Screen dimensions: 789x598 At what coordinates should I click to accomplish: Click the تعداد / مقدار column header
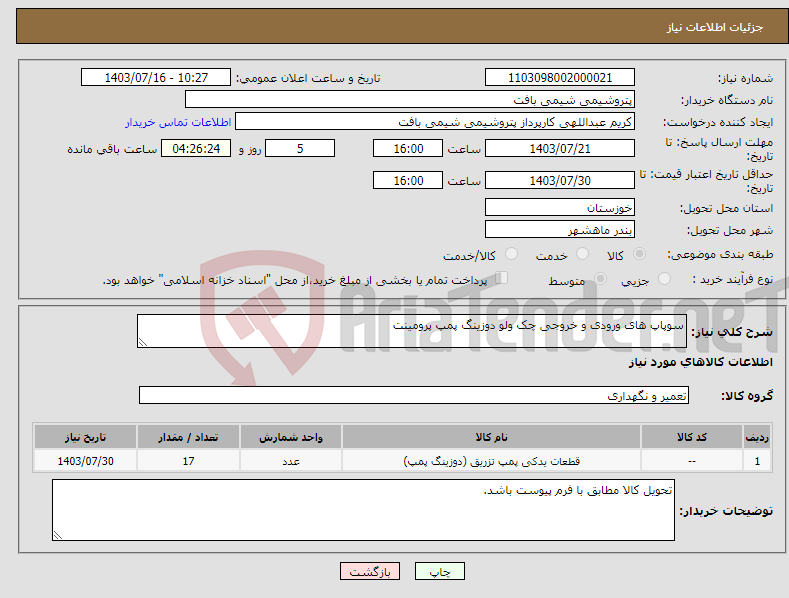188,437
